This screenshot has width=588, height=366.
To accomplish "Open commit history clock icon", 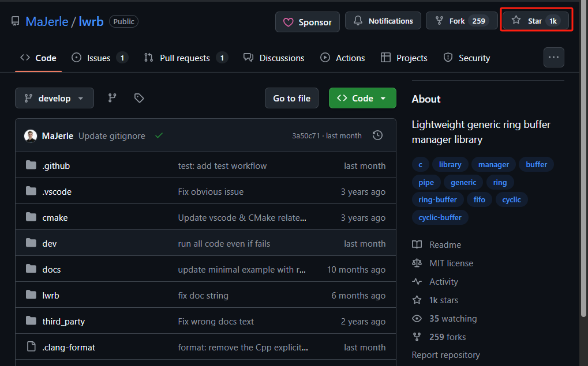I will (x=377, y=135).
